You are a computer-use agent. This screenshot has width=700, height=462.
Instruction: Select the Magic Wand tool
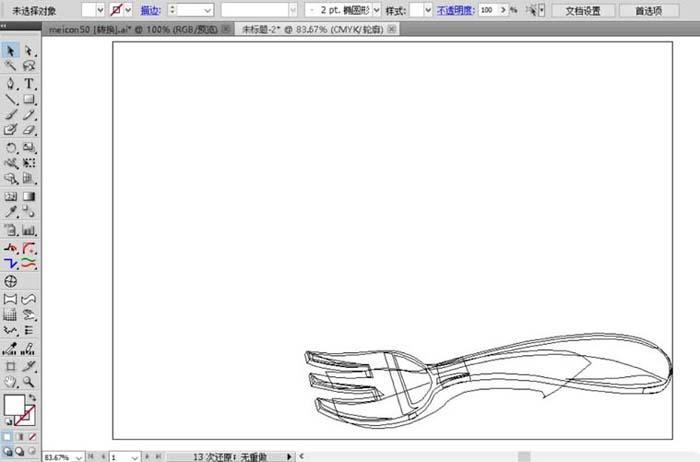click(x=11, y=66)
